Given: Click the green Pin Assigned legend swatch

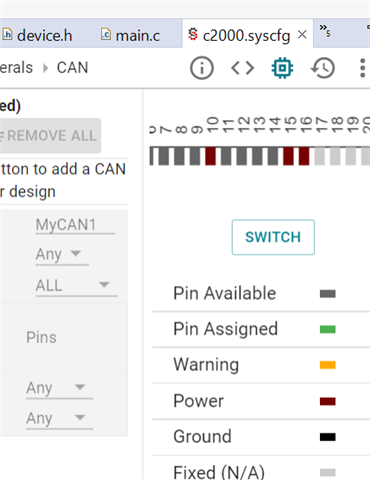Looking at the screenshot, I should pyautogui.click(x=327, y=329).
